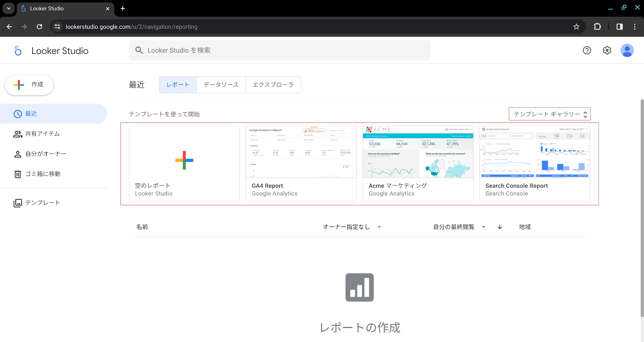Click the address bar URL
The image size is (644, 342).
(x=132, y=27)
